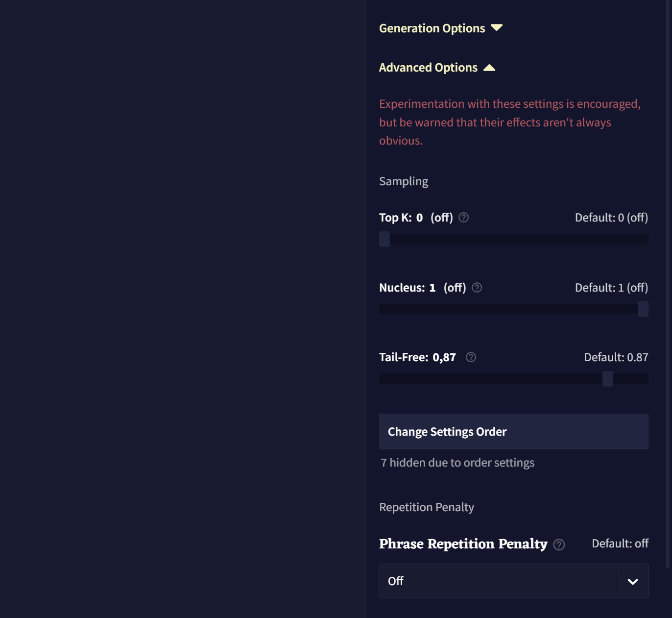672x618 pixels.
Task: Open the Nucleus help tooltip
Action: (x=476, y=288)
